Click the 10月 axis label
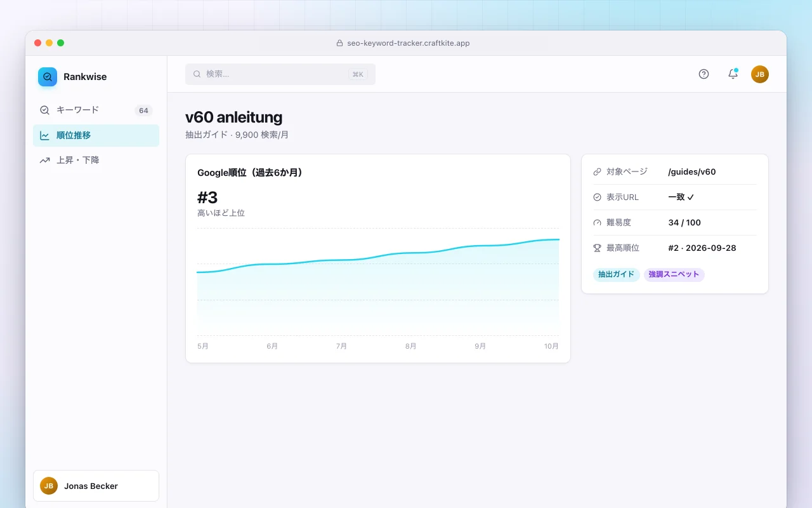This screenshot has height=508, width=812. coord(552,346)
